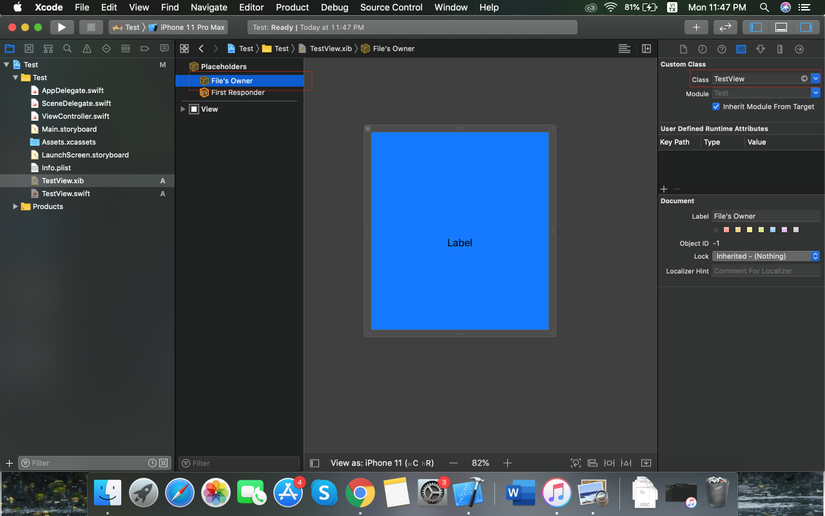Click the Run (play) button
The height and width of the screenshot is (516, 825).
click(61, 27)
